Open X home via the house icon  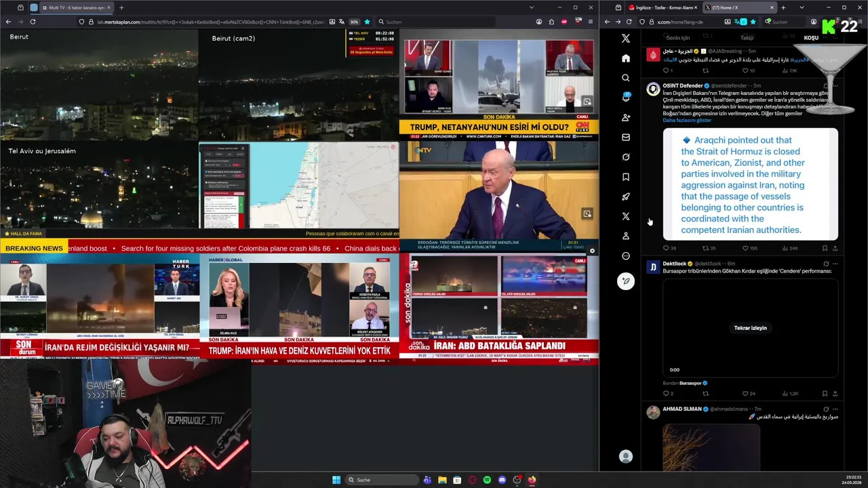pyautogui.click(x=626, y=58)
